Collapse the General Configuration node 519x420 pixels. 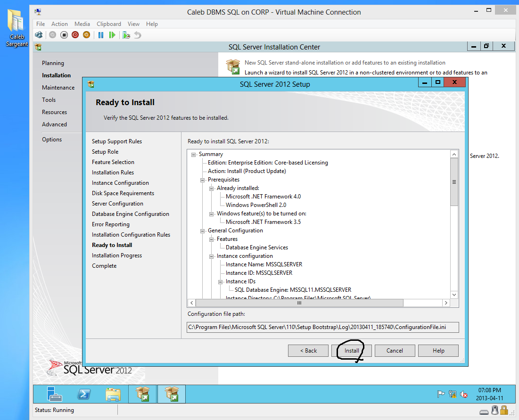coord(203,231)
